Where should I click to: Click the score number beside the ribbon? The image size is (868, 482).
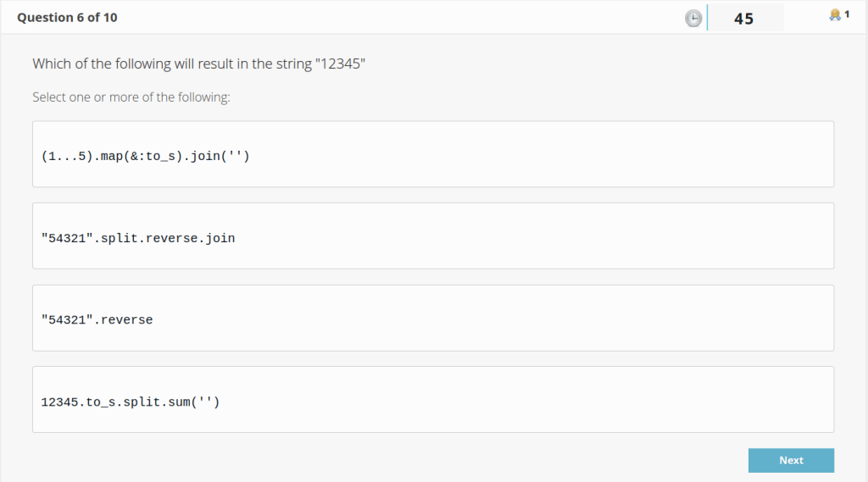tap(846, 14)
